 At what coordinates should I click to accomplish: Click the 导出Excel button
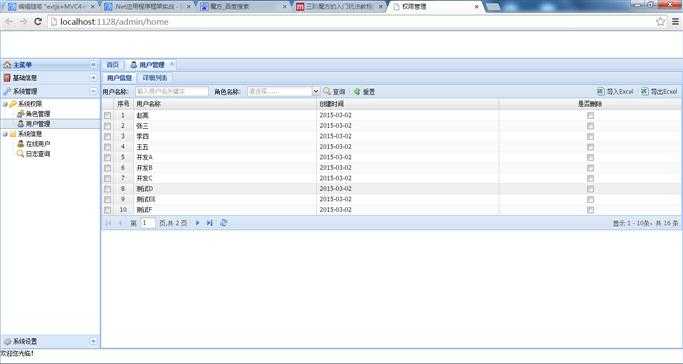coord(659,91)
